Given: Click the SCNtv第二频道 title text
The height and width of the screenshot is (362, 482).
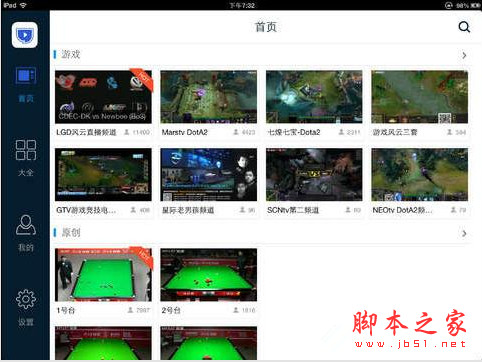Looking at the screenshot, I should pyautogui.click(x=293, y=210).
